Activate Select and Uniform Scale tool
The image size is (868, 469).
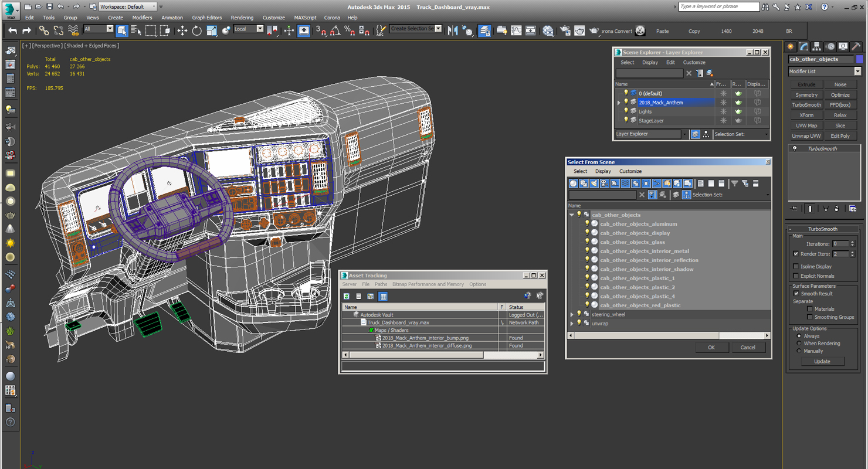click(212, 30)
